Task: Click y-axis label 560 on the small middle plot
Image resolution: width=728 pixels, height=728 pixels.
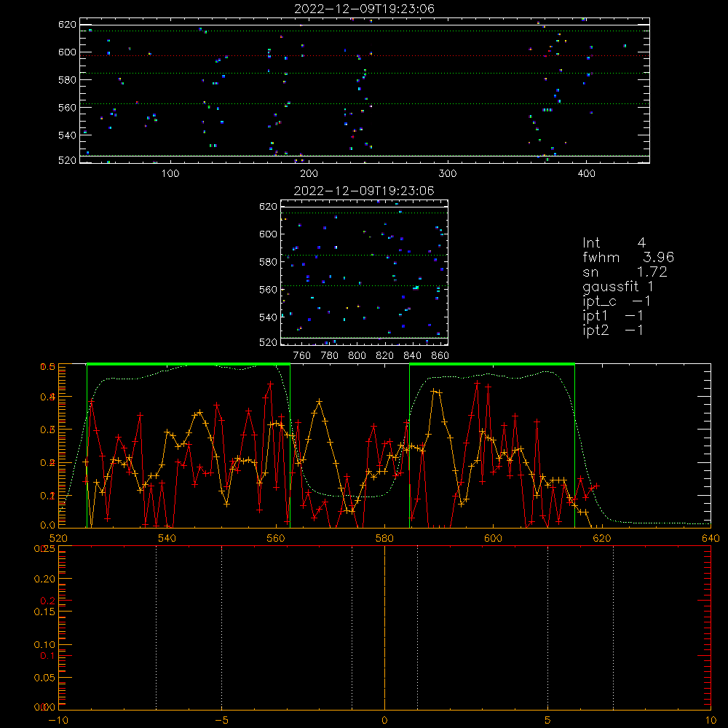Action: 268,290
